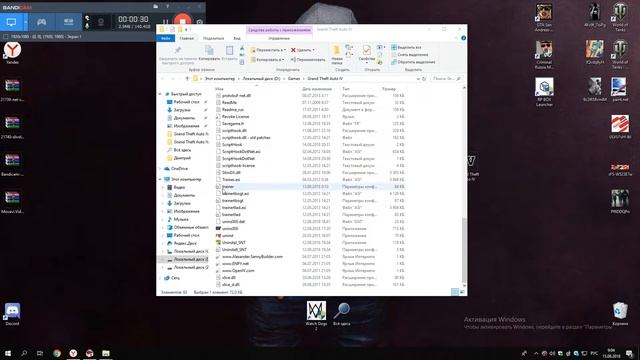Open the Управление ribbon tab
The height and width of the screenshot is (360, 640).
tap(279, 38)
